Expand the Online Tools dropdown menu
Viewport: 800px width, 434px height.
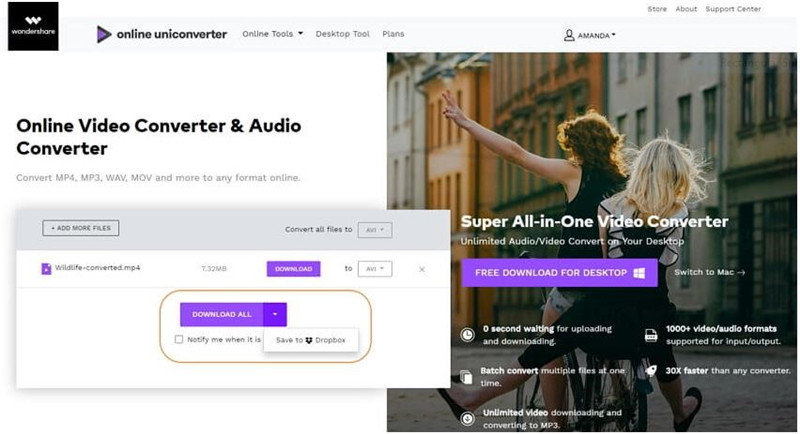click(272, 34)
